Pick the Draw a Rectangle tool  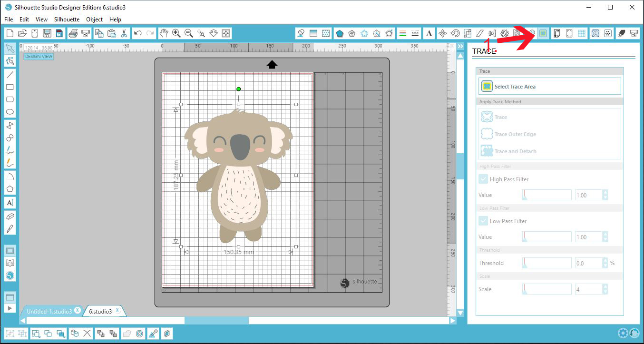click(x=10, y=87)
